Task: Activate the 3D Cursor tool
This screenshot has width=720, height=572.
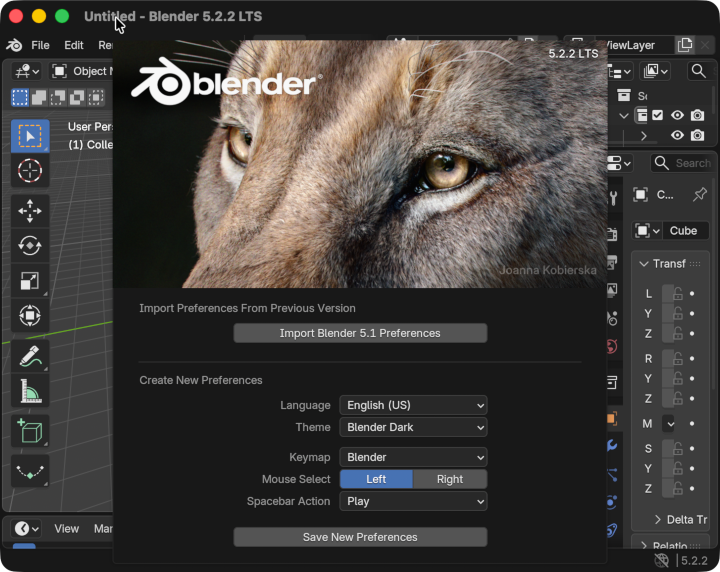Action: pyautogui.click(x=30, y=171)
